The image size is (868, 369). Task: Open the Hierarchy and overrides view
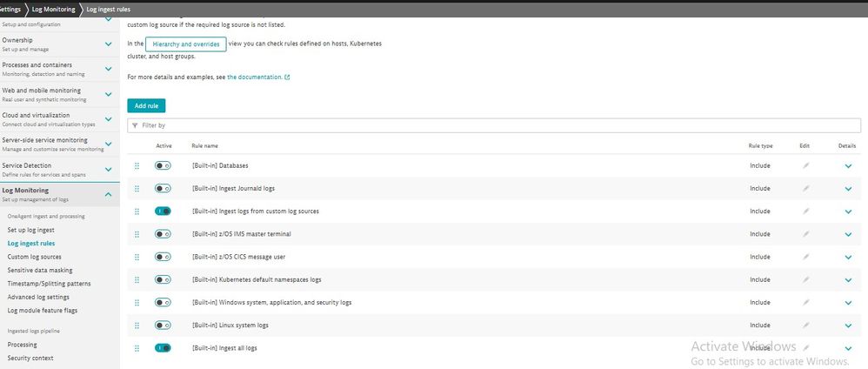pos(185,44)
